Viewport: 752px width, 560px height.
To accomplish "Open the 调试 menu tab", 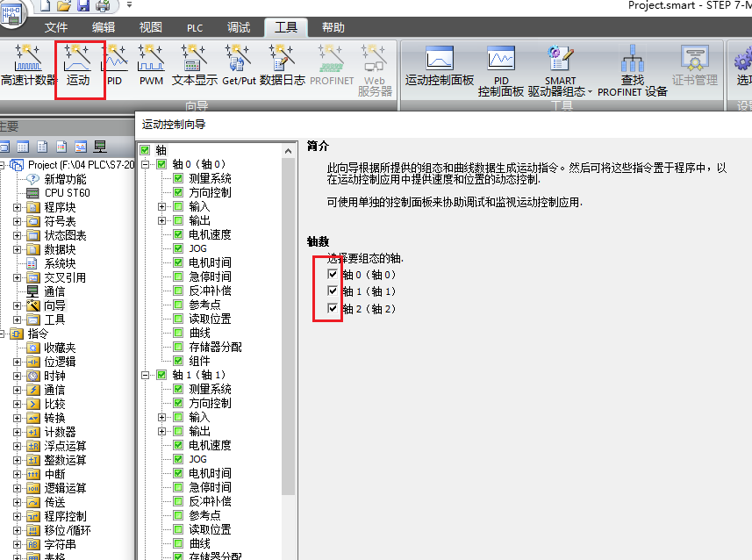I will 239,27.
